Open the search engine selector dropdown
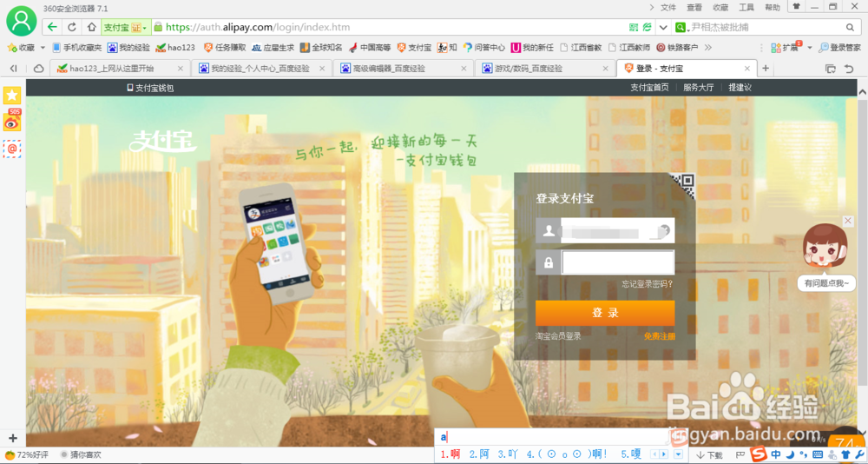 682,27
